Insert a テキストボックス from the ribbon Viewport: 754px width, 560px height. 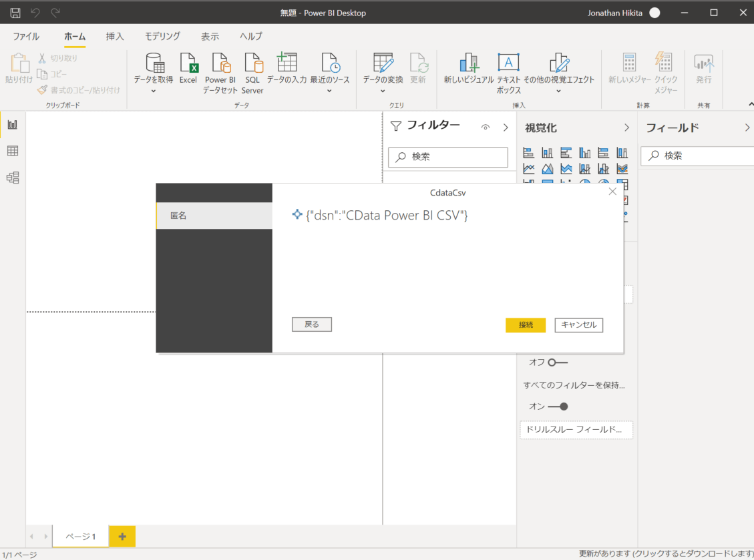[x=508, y=73]
